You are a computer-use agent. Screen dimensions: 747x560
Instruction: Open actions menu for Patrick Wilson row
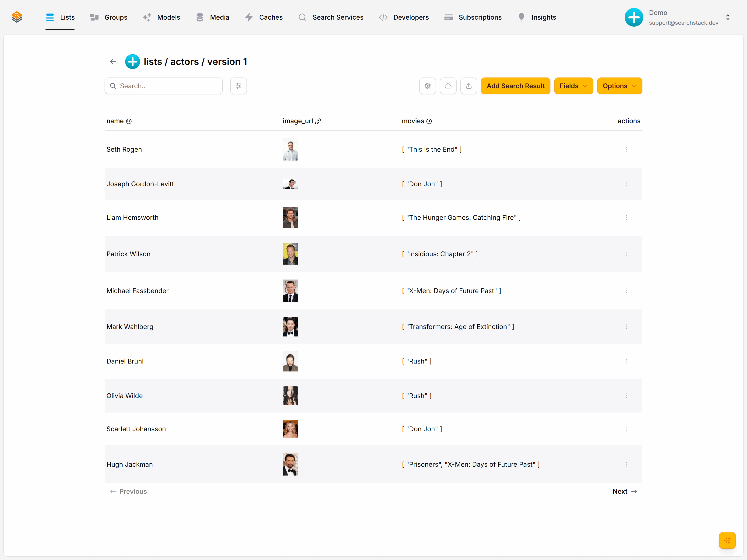626,254
